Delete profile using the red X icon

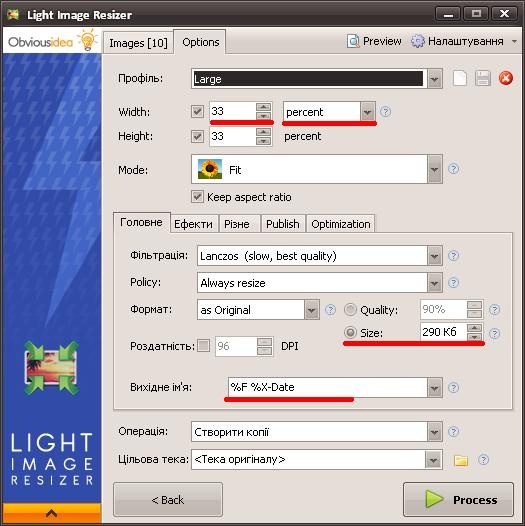click(506, 78)
